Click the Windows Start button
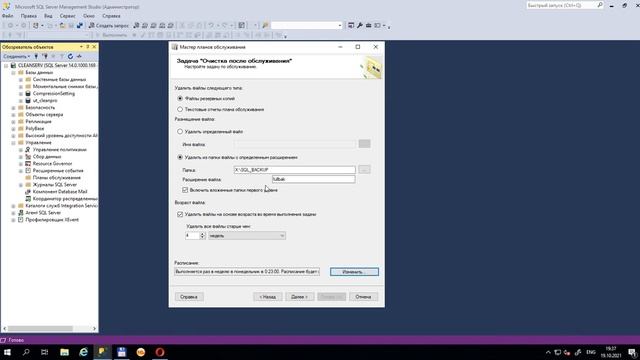Screen dimensions: 640x360 pyautogui.click(x=7, y=352)
